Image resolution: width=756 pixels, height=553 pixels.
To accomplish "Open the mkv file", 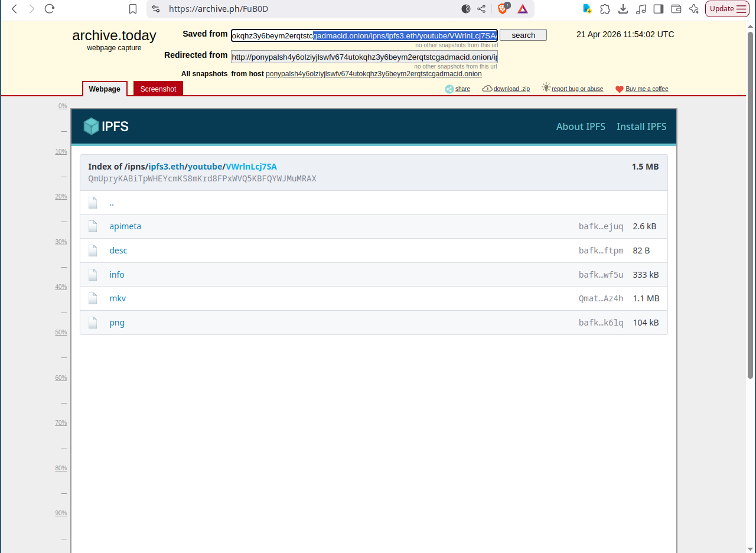I will [118, 298].
